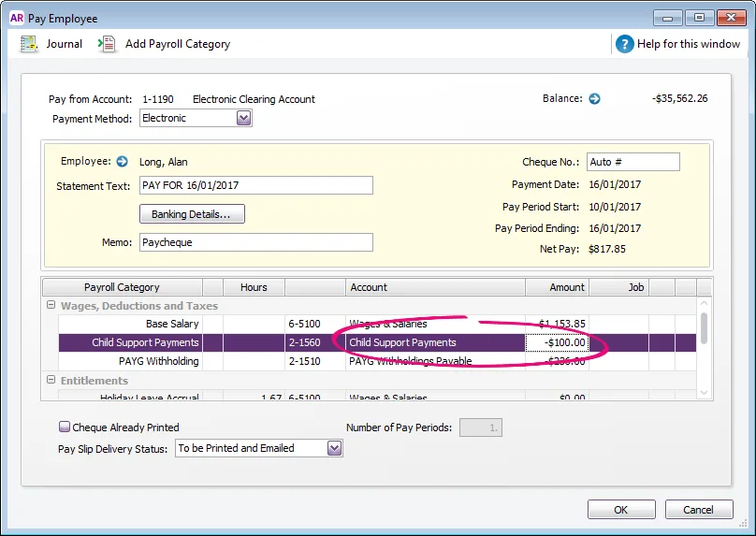
Task: Click the Add Payroll Category label
Action: tap(178, 44)
